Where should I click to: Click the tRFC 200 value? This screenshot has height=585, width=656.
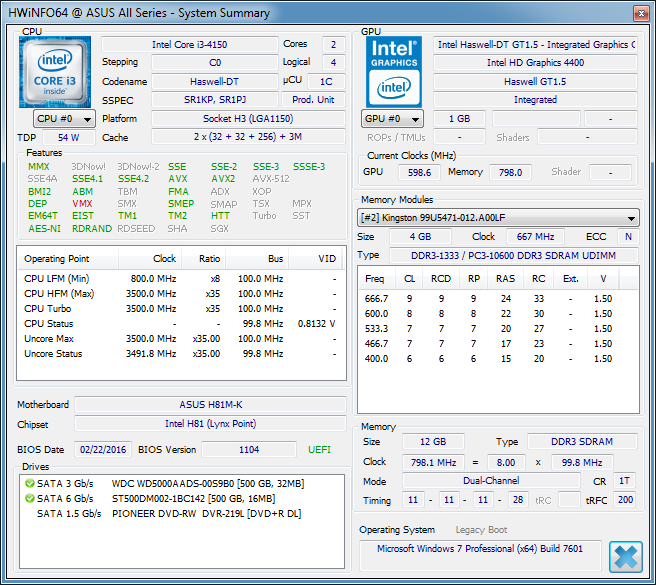tap(625, 500)
